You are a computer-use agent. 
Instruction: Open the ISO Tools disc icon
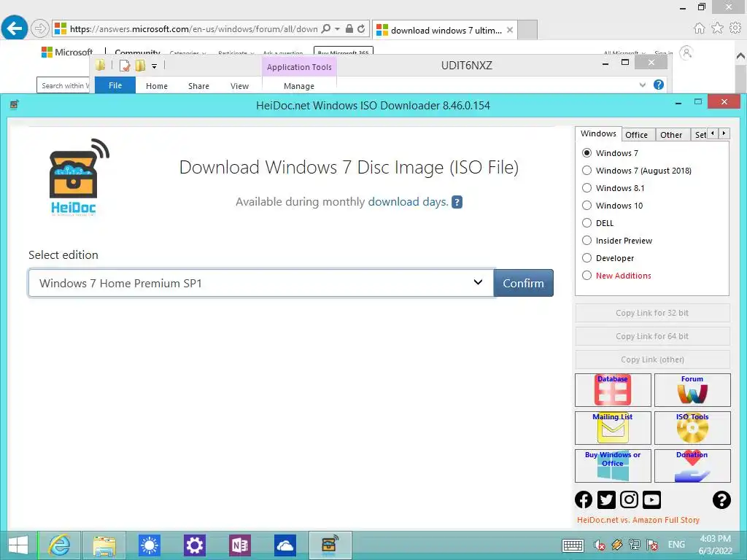click(x=692, y=427)
